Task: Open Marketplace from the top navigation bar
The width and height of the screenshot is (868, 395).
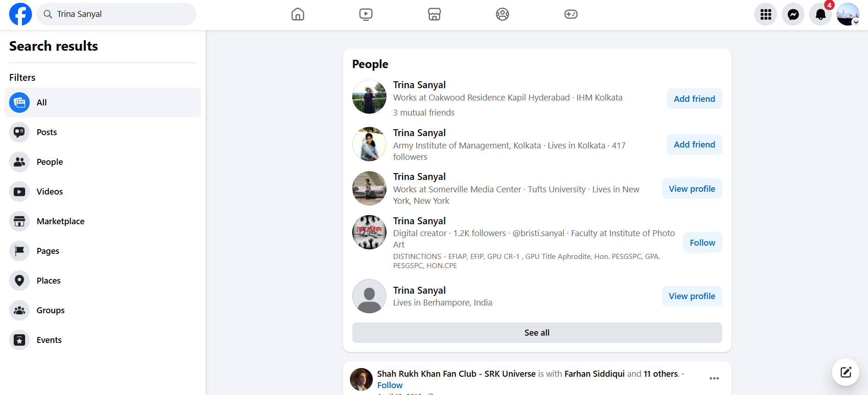Action: (434, 14)
